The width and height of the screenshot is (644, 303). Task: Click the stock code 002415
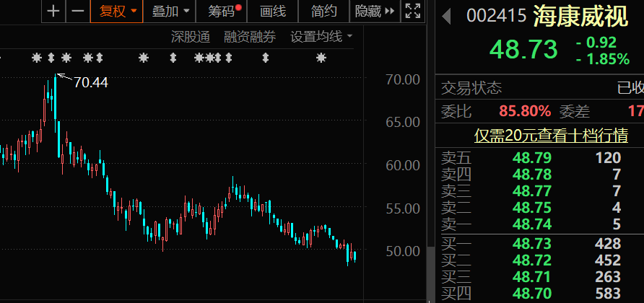click(496, 16)
